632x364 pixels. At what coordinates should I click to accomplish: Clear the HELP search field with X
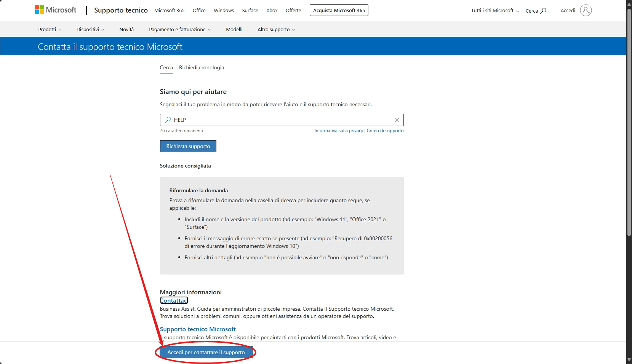pos(397,120)
